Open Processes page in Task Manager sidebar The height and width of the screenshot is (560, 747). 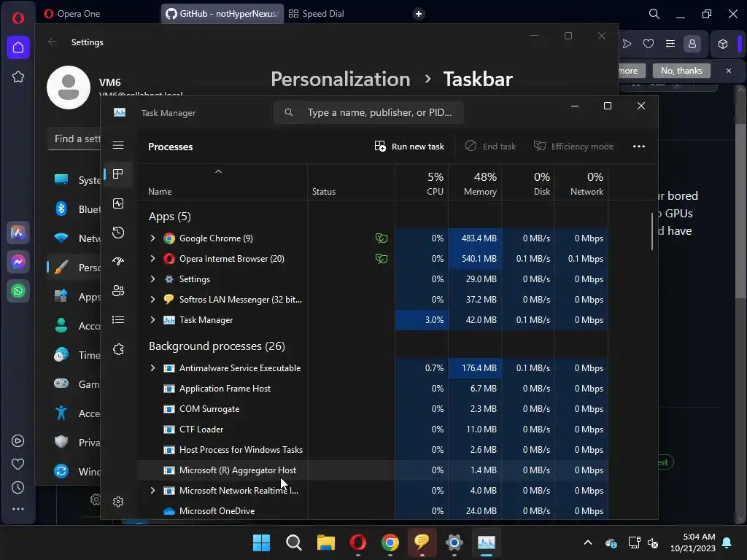point(118,174)
